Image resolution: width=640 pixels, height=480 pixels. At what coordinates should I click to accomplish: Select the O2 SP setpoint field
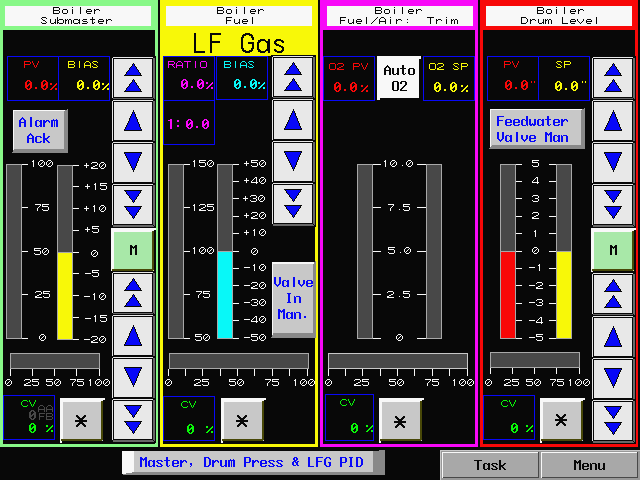point(448,78)
